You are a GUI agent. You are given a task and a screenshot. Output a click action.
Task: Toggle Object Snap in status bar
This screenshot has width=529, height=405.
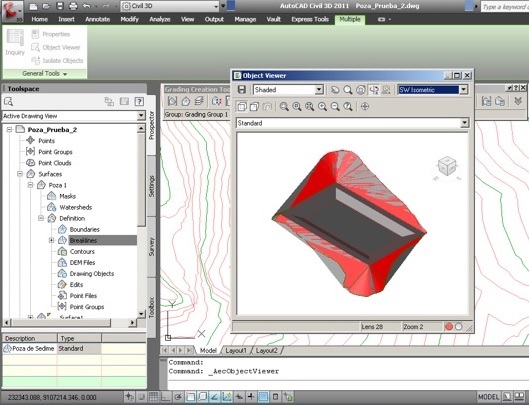click(191, 397)
